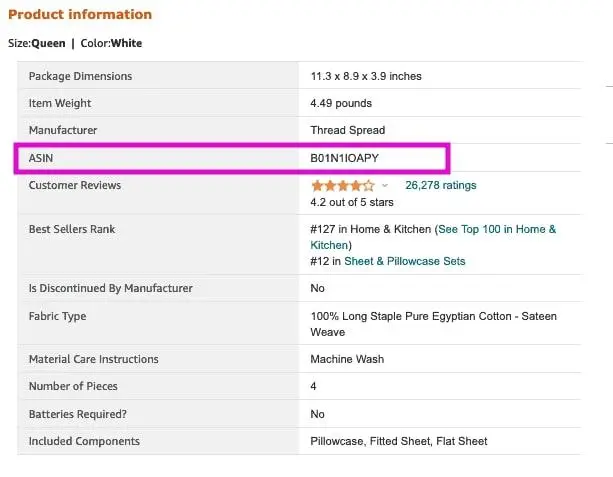
Task: Click the Manufacturer row label
Action: pyautogui.click(x=63, y=130)
